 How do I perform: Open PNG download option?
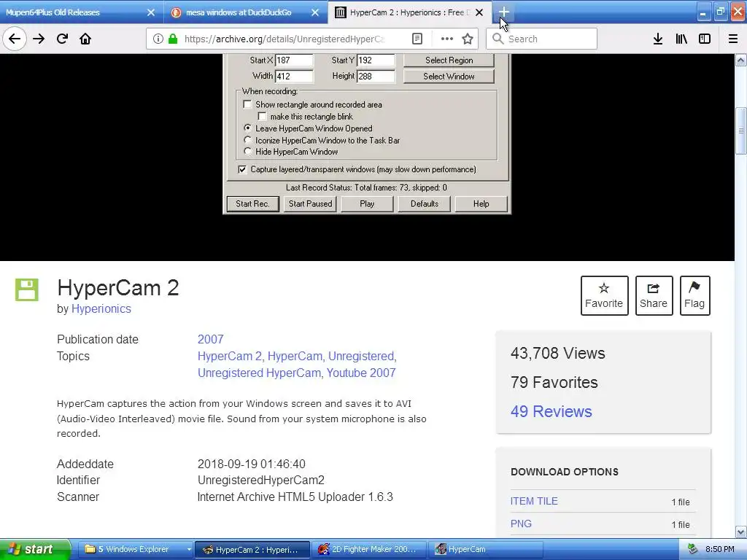(521, 524)
